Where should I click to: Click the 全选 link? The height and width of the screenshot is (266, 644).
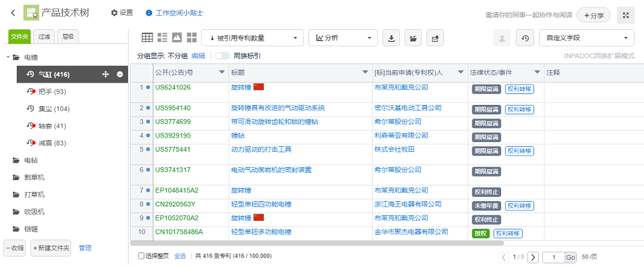click(x=180, y=256)
